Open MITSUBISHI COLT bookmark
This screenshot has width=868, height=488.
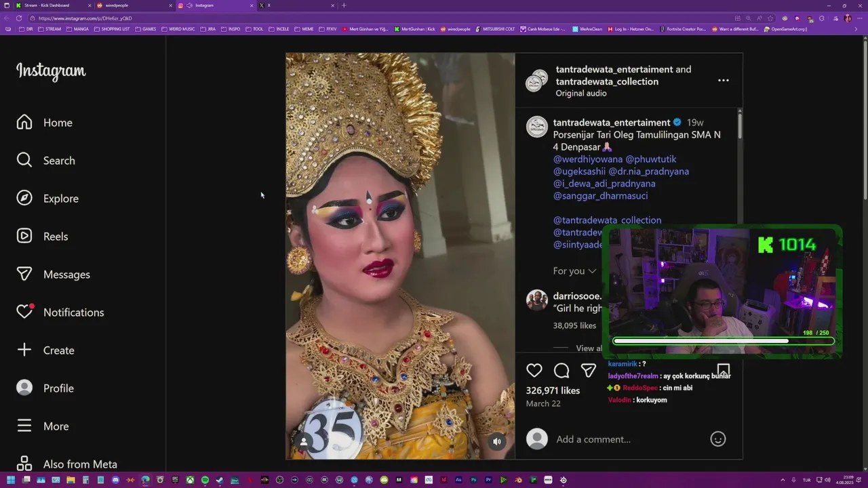495,29
